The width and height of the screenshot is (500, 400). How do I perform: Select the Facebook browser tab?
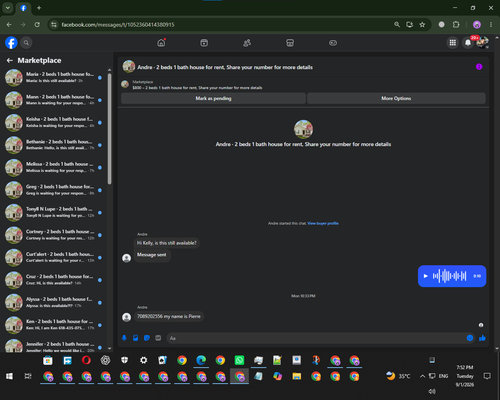[23, 8]
